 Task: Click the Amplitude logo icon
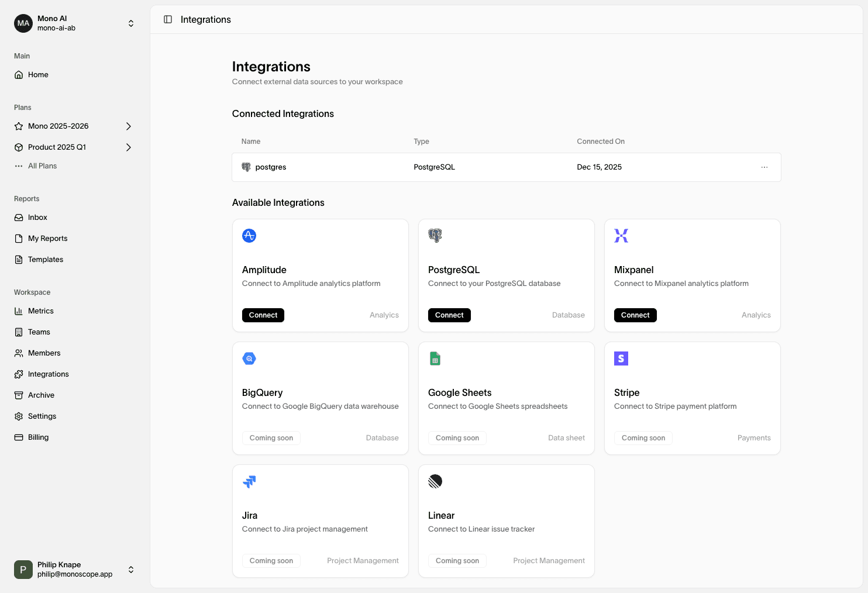click(x=249, y=236)
